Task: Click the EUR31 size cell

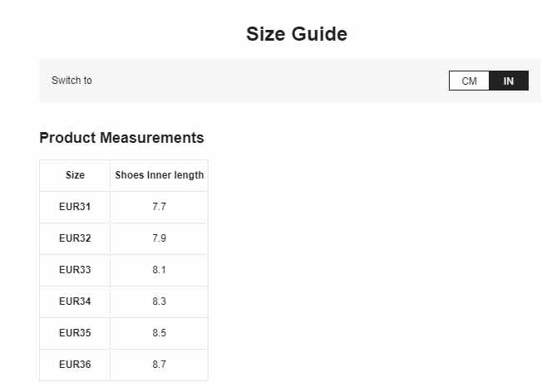Action: [x=75, y=207]
